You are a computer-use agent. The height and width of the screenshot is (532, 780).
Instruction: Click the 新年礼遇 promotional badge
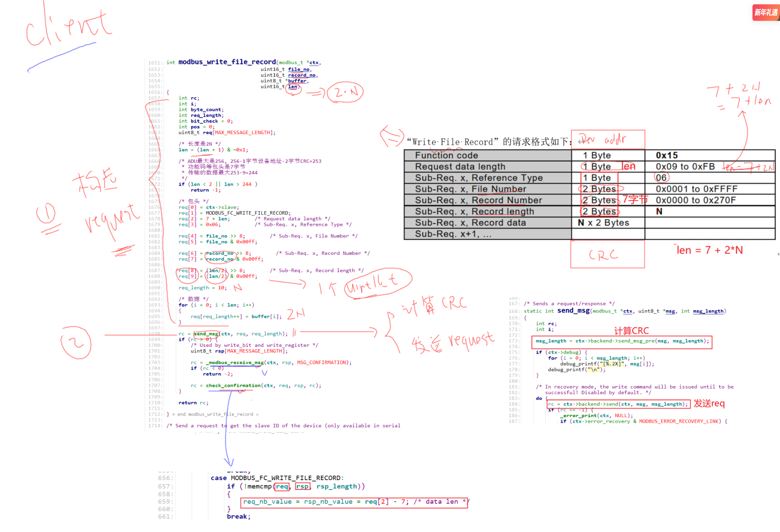[765, 13]
